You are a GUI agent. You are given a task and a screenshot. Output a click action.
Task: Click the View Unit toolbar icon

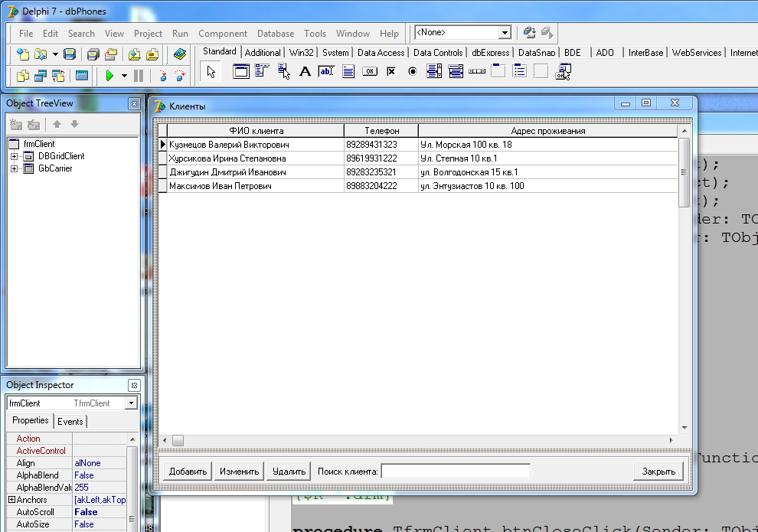coord(23,76)
